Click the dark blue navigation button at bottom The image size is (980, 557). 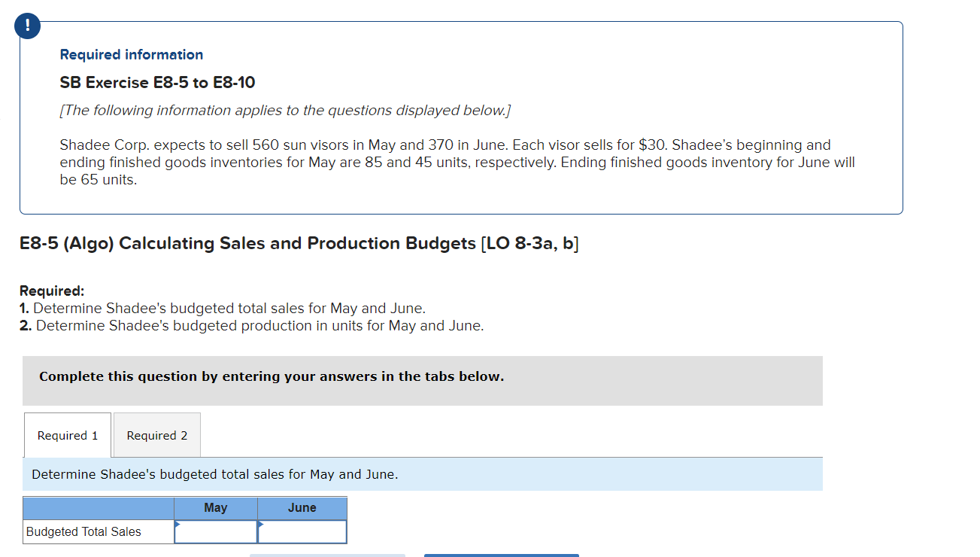[x=502, y=555]
